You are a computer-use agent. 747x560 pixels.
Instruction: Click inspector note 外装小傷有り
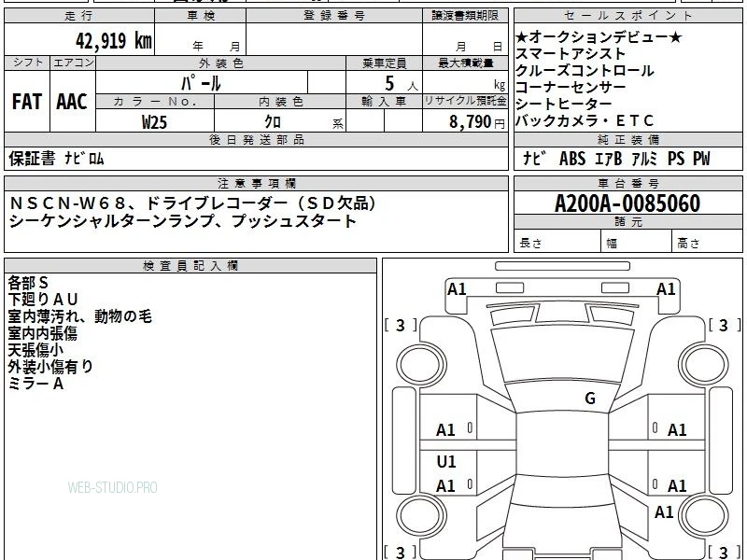[x=50, y=367]
